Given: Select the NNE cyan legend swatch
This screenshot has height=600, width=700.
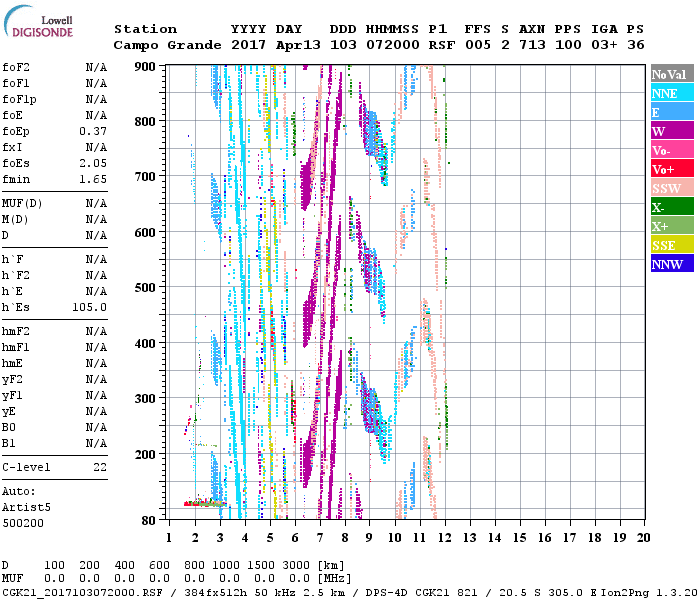Looking at the screenshot, I should [x=672, y=92].
